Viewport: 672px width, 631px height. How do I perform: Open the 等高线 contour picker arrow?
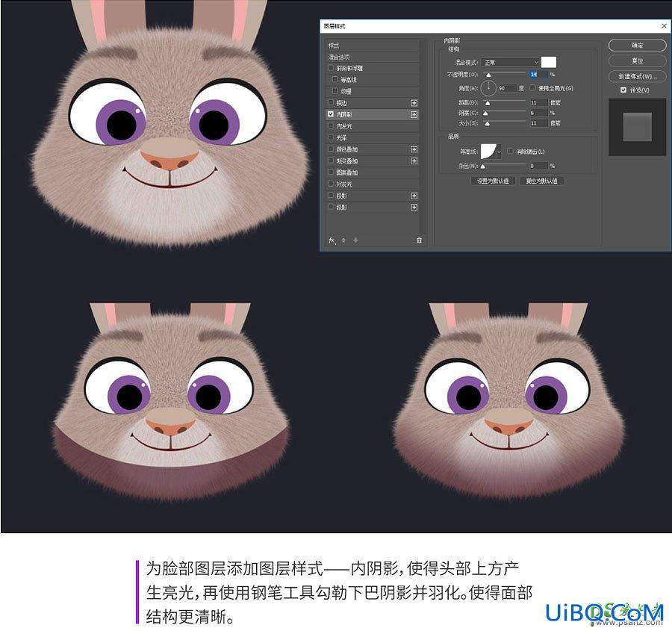(499, 152)
